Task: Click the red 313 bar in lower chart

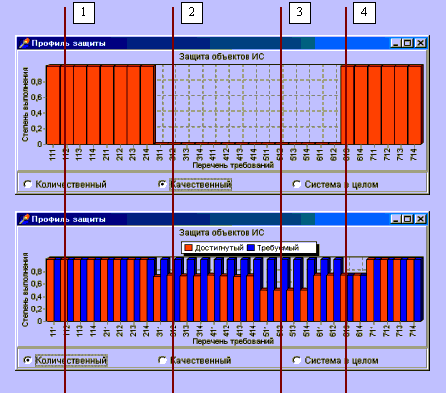Action: tap(183, 298)
